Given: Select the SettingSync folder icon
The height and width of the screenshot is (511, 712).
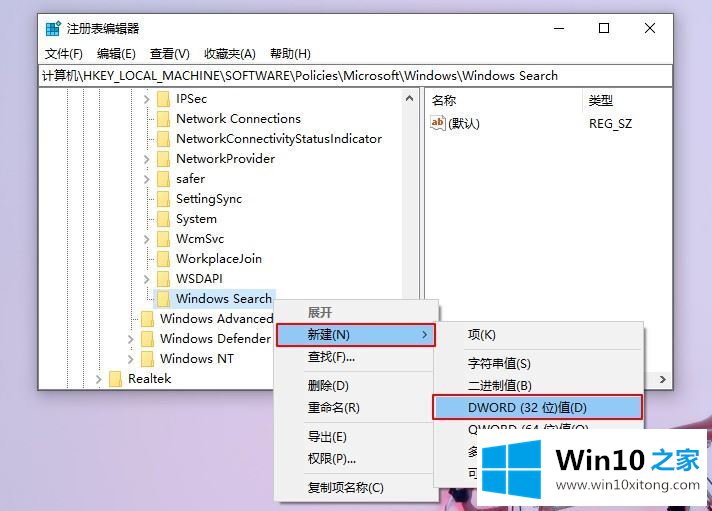Looking at the screenshot, I should 163,199.
